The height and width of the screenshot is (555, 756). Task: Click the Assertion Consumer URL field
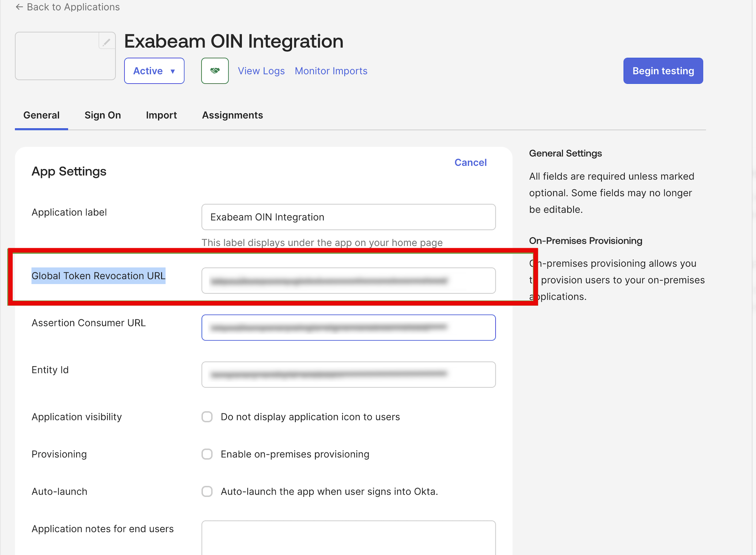(348, 327)
